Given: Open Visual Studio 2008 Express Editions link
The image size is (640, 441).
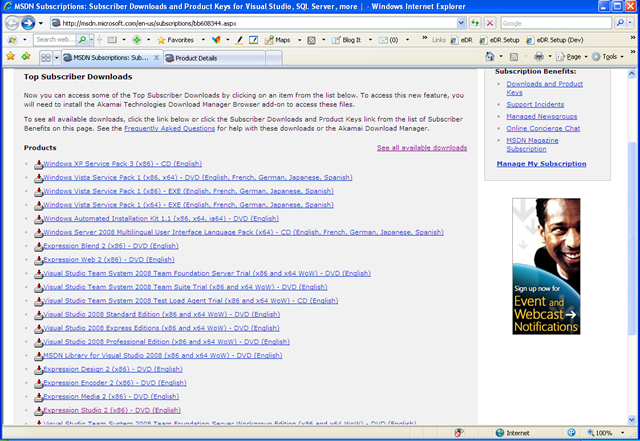Looking at the screenshot, I should [161, 328].
